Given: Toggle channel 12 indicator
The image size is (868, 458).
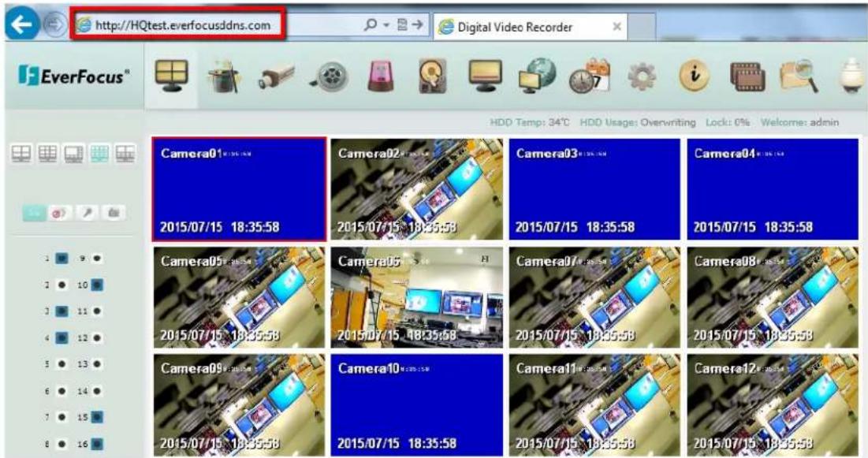Looking at the screenshot, I should 98,337.
